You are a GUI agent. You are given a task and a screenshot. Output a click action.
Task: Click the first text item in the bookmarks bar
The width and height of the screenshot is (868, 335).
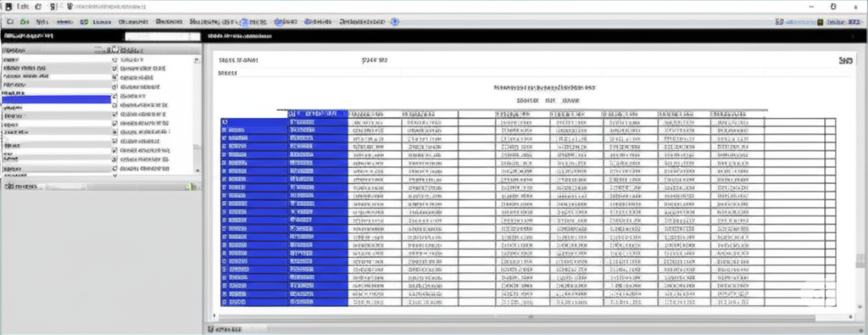pos(42,21)
